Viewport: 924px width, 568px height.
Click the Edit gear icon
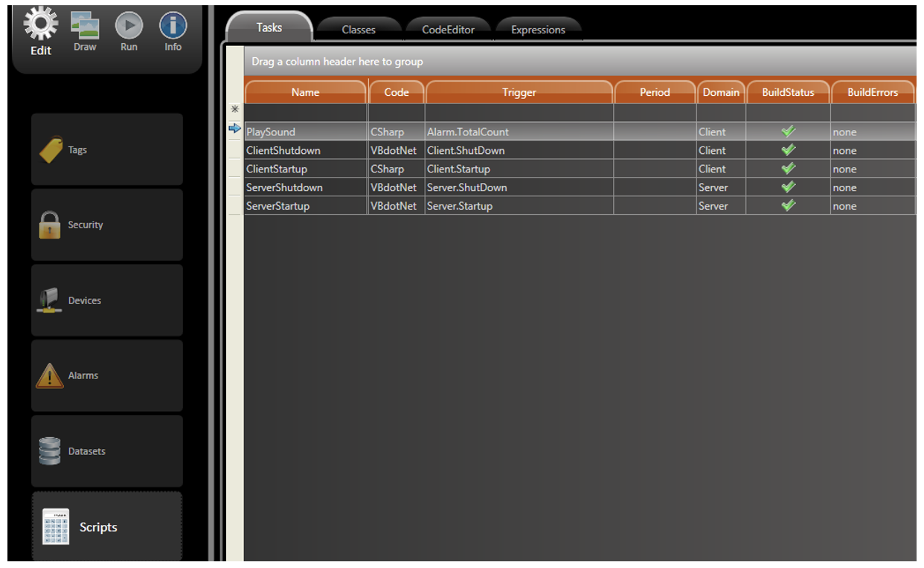click(x=41, y=26)
